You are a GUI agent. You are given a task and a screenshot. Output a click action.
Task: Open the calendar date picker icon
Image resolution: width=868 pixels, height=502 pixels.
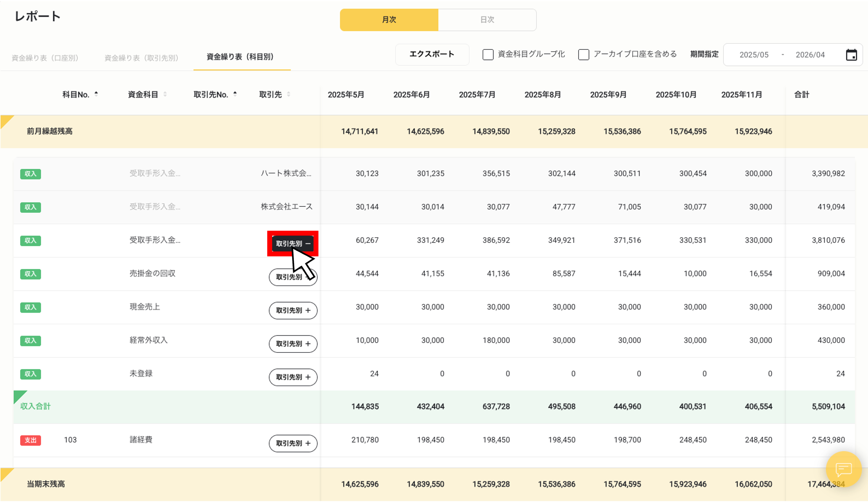click(x=851, y=55)
